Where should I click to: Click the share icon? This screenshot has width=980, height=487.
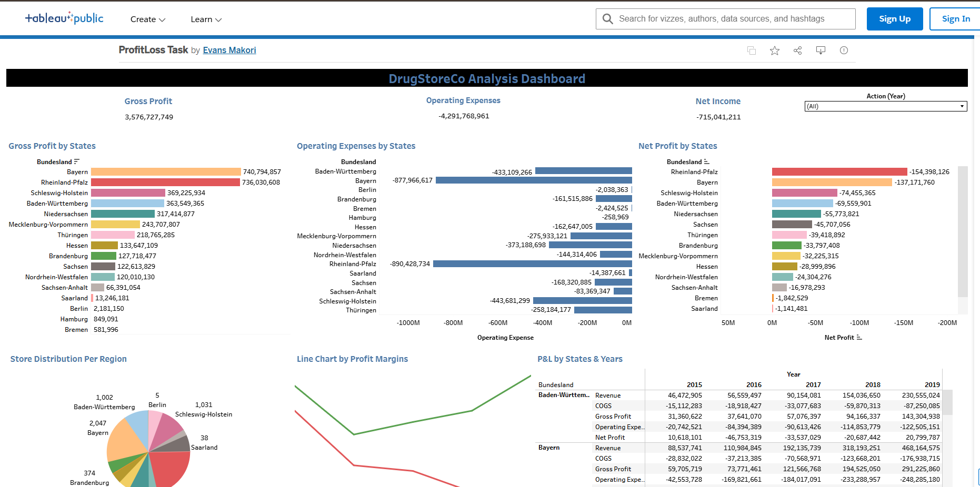pyautogui.click(x=798, y=50)
